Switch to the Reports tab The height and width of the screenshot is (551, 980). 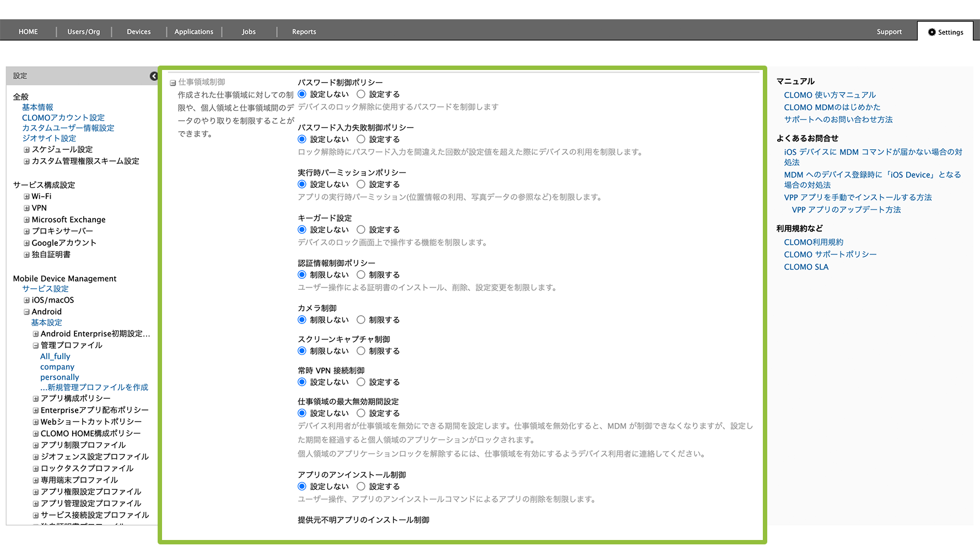[304, 32]
